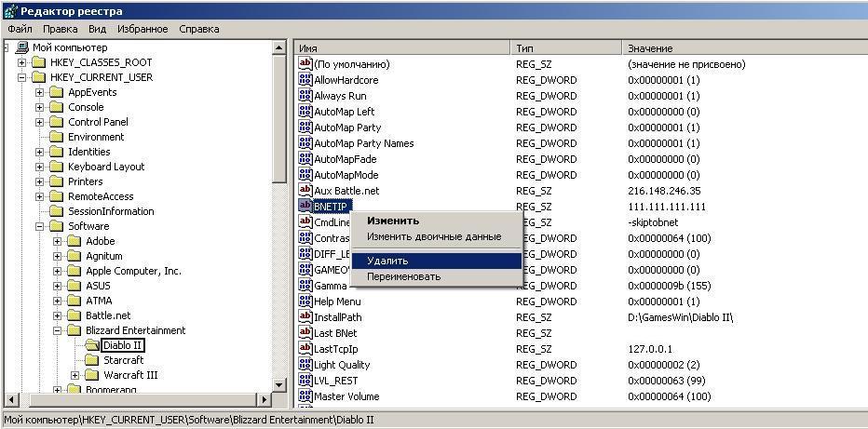Click the RemoteAccess folder icon
The height and width of the screenshot is (429, 868).
tap(56, 196)
